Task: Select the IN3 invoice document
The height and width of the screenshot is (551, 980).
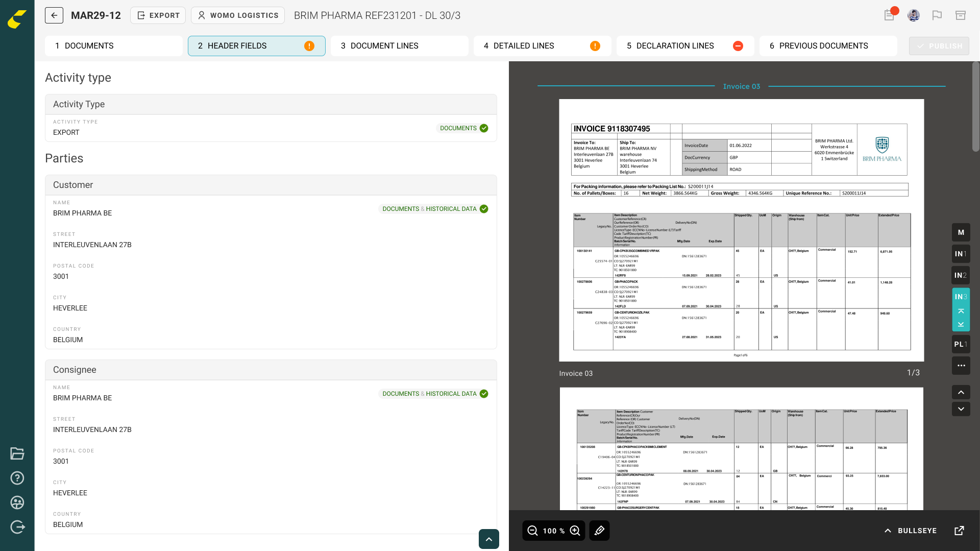Action: [x=961, y=297]
